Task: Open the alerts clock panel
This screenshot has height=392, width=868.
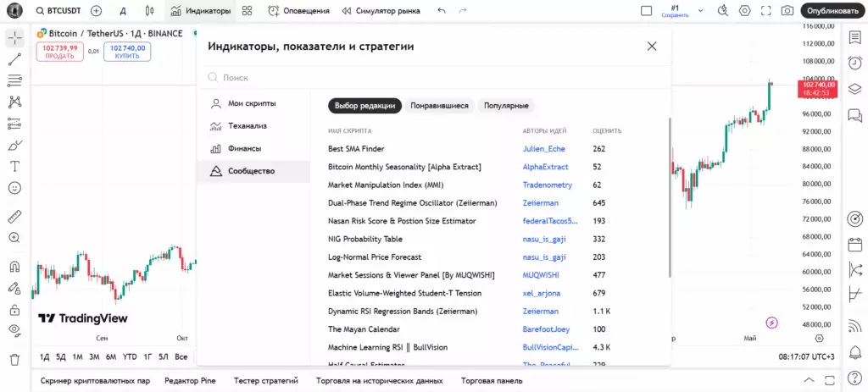Action: 854,63
